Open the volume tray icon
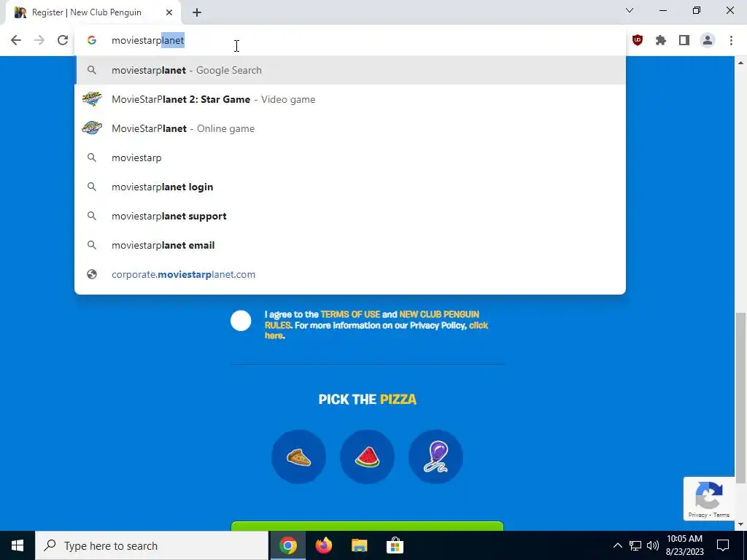This screenshot has height=560, width=747. [x=653, y=545]
